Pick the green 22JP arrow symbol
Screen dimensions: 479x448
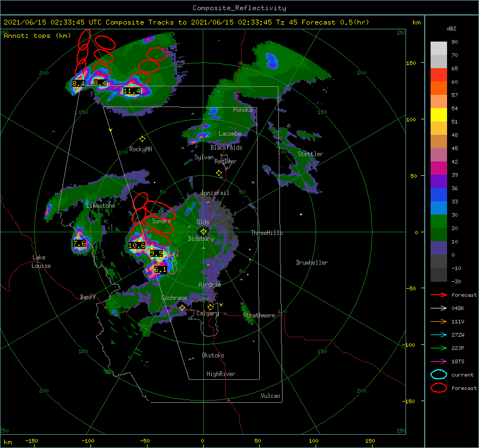pyautogui.click(x=439, y=348)
